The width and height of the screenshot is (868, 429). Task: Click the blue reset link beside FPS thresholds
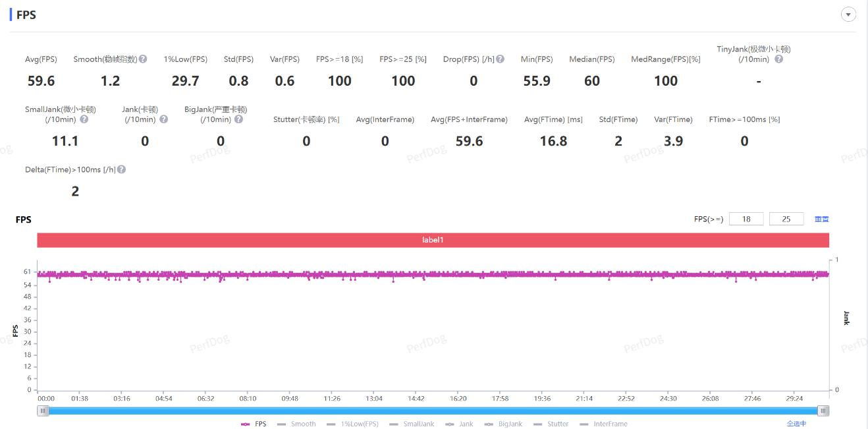click(x=821, y=219)
